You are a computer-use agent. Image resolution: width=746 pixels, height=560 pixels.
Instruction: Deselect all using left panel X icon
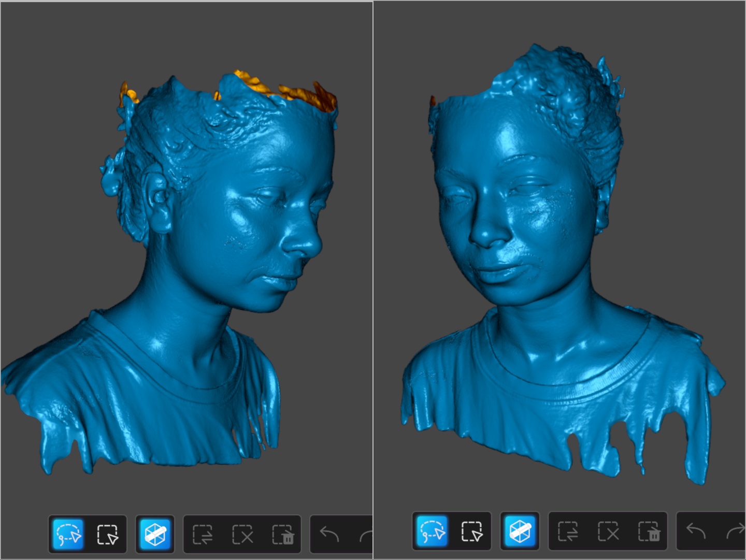[242, 534]
